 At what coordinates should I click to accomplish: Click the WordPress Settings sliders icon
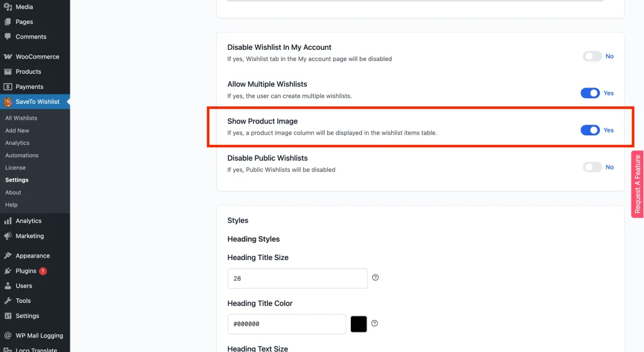[x=8, y=316]
